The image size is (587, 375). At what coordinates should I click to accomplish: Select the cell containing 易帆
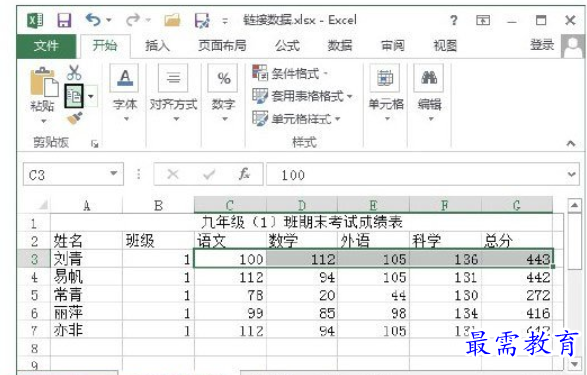point(86,277)
